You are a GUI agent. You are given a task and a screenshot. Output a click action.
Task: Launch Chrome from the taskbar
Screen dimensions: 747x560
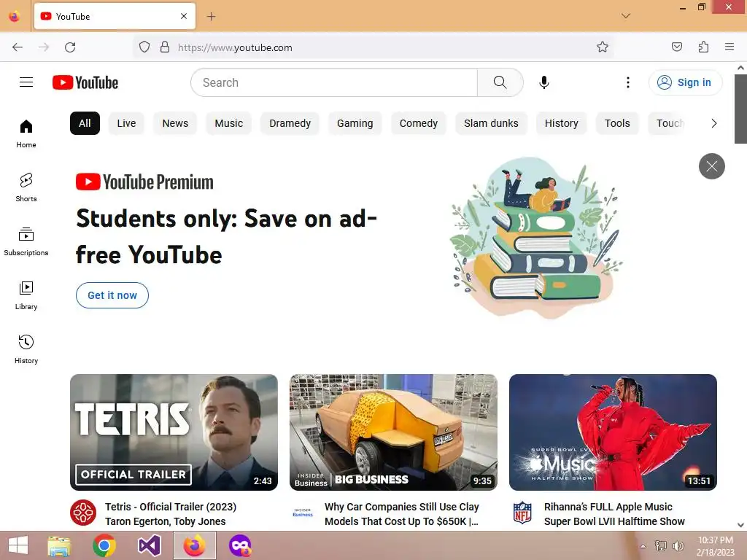104,545
